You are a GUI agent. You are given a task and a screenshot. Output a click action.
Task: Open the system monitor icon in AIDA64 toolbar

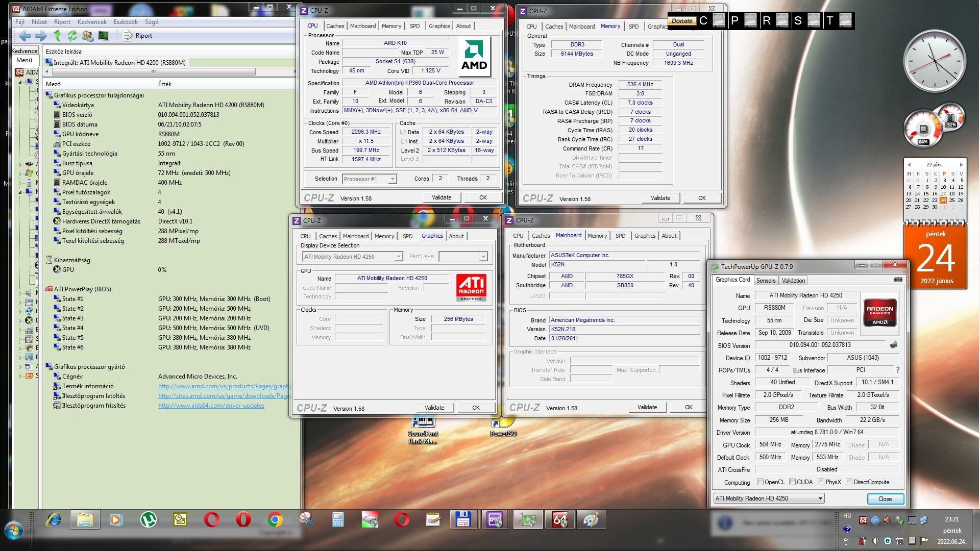coord(104,36)
